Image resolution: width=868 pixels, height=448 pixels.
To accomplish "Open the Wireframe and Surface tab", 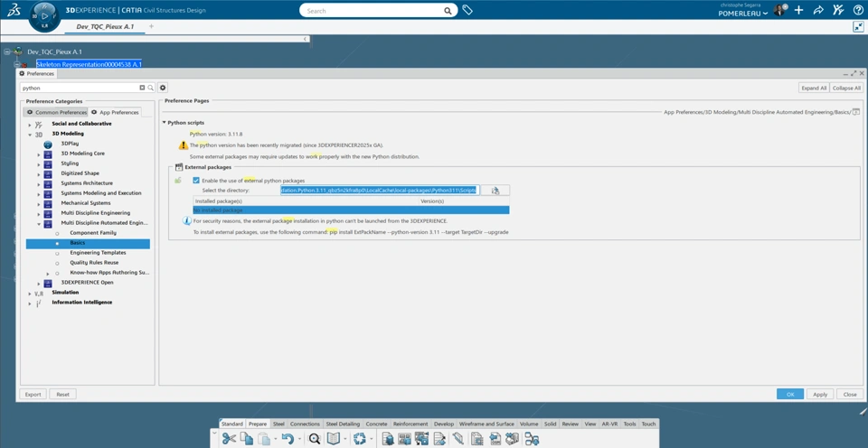I will point(486,424).
